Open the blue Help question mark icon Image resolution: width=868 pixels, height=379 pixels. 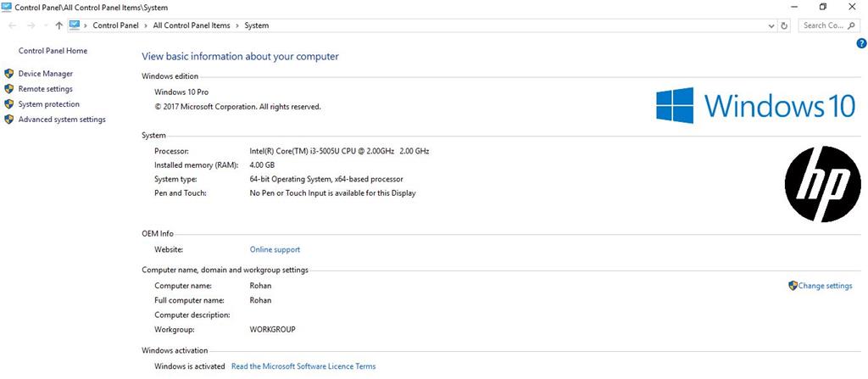[x=861, y=43]
